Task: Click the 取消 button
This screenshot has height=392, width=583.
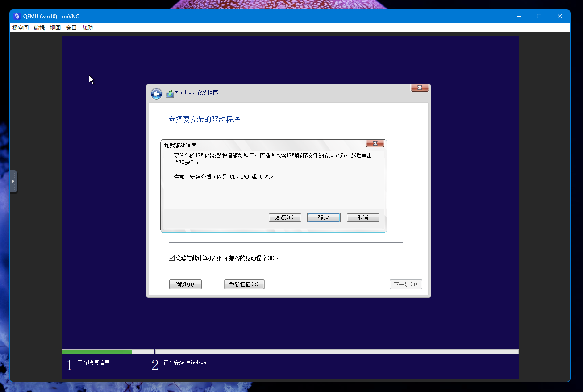Action: 363,217
